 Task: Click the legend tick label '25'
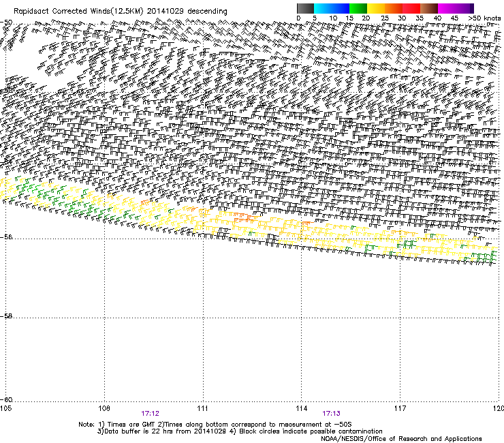384,18
